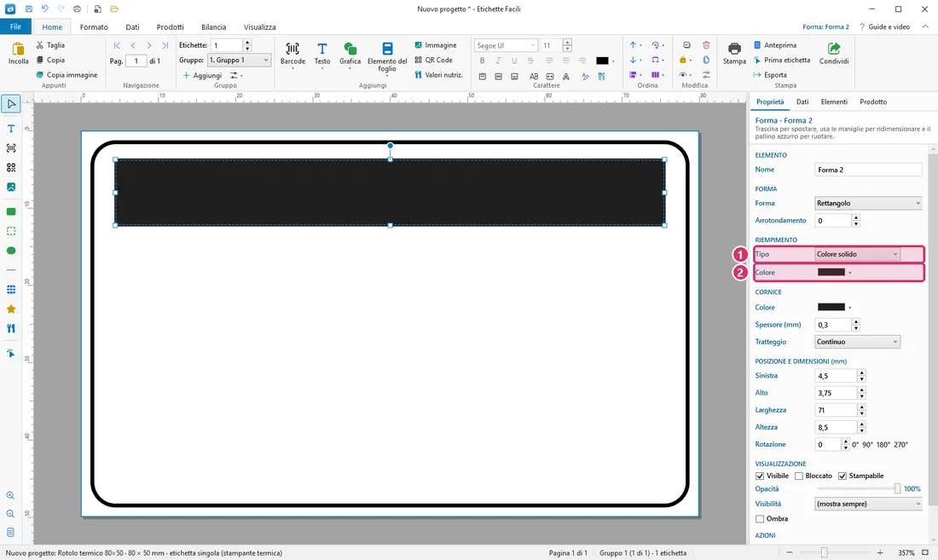
Task: Click the Incolla paste icon
Action: [x=19, y=53]
